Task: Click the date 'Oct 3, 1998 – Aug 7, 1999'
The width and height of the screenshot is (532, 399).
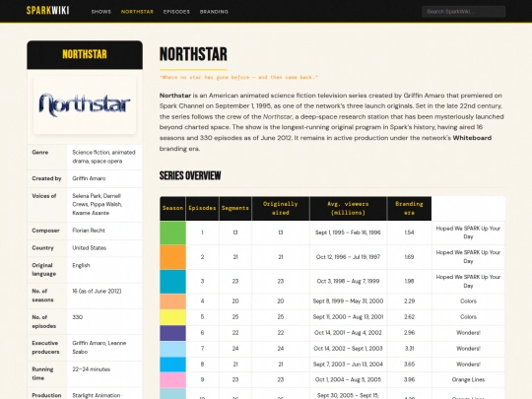Action: click(348, 281)
